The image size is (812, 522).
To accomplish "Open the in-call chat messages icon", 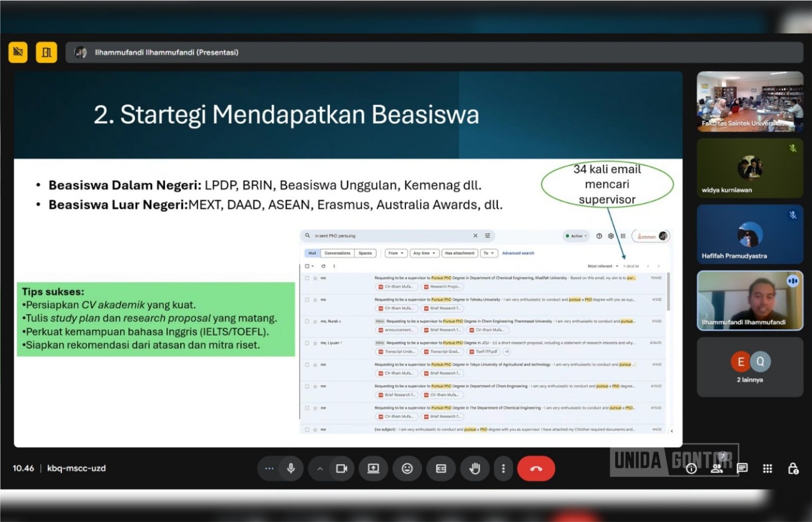I will tap(742, 468).
